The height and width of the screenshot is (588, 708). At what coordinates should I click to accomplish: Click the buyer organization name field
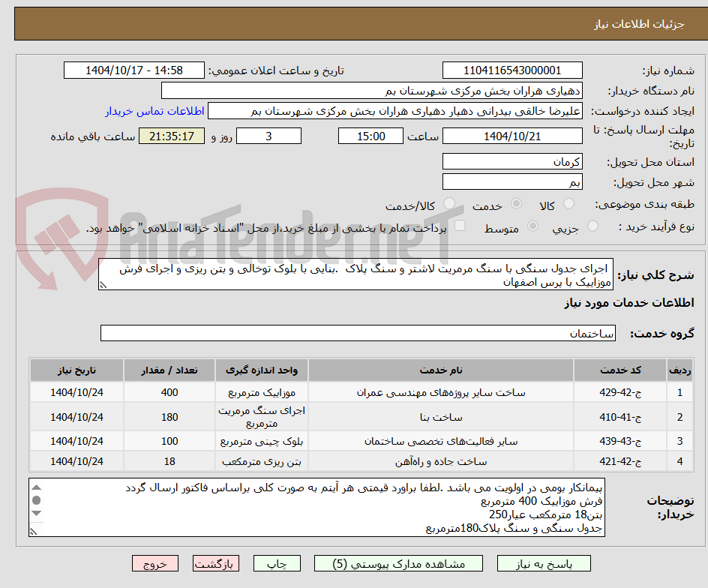click(x=371, y=91)
